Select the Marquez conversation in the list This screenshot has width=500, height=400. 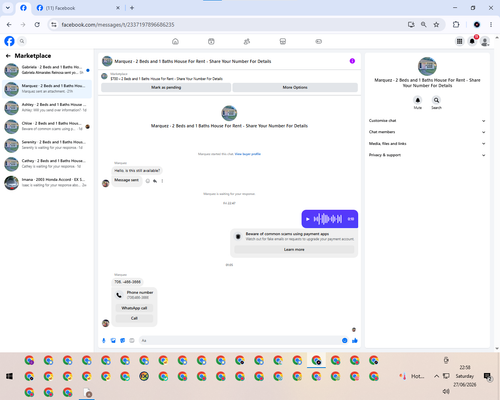(47, 89)
